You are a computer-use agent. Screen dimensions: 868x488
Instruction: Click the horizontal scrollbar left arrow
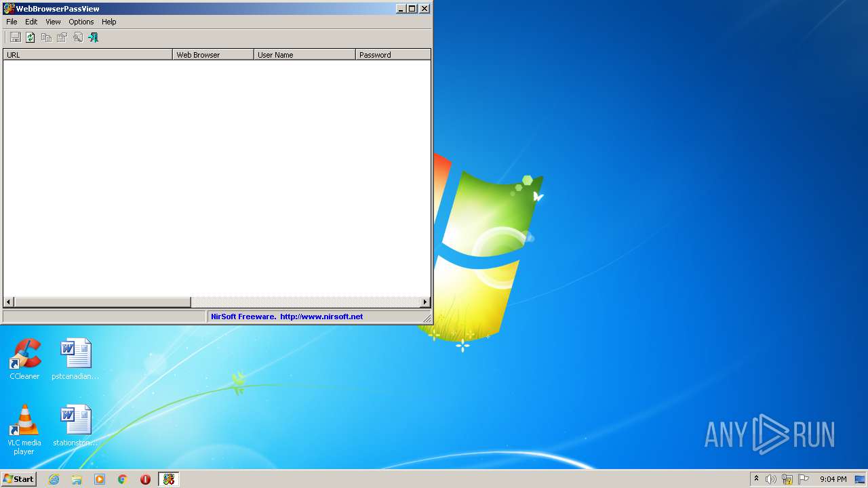click(9, 302)
